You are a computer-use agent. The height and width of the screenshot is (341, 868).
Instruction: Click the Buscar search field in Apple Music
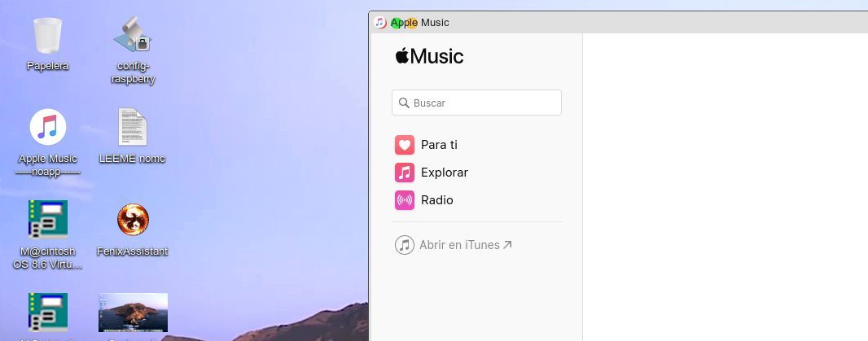[x=476, y=103]
